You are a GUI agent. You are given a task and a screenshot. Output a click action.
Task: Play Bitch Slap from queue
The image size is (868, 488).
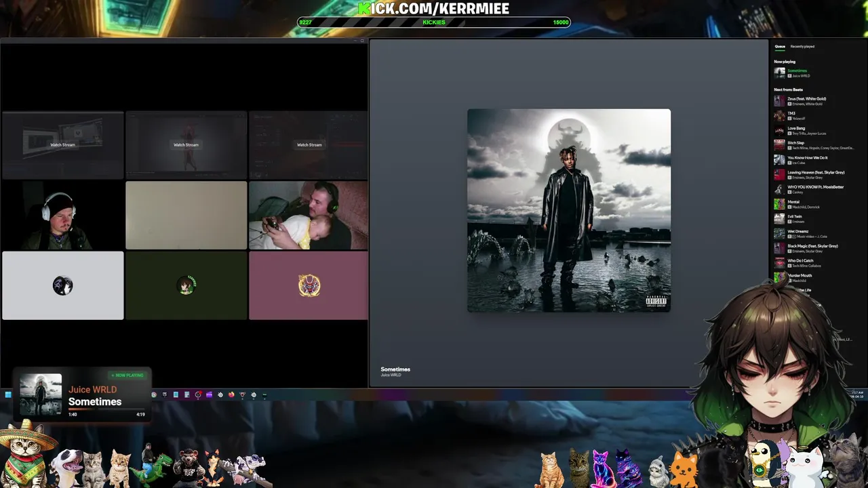click(x=814, y=145)
